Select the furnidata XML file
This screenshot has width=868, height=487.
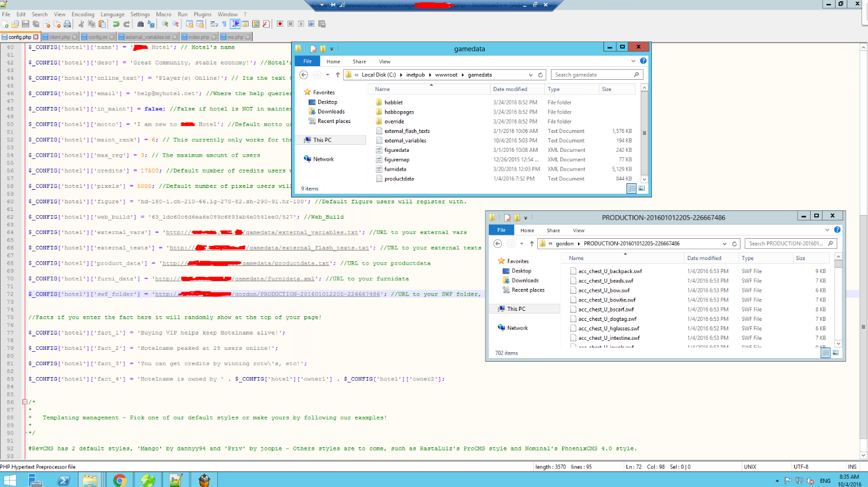point(395,169)
